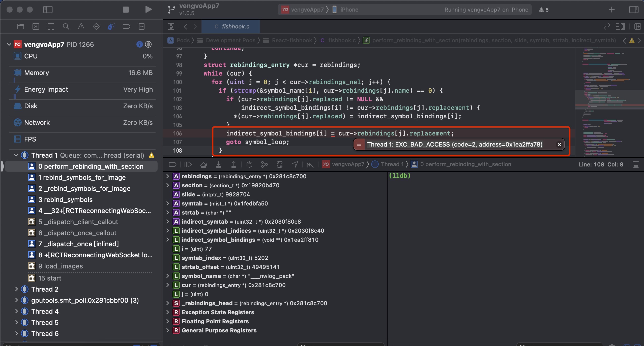Toggle the left navigator sidebar
644x346 pixels.
tap(48, 10)
